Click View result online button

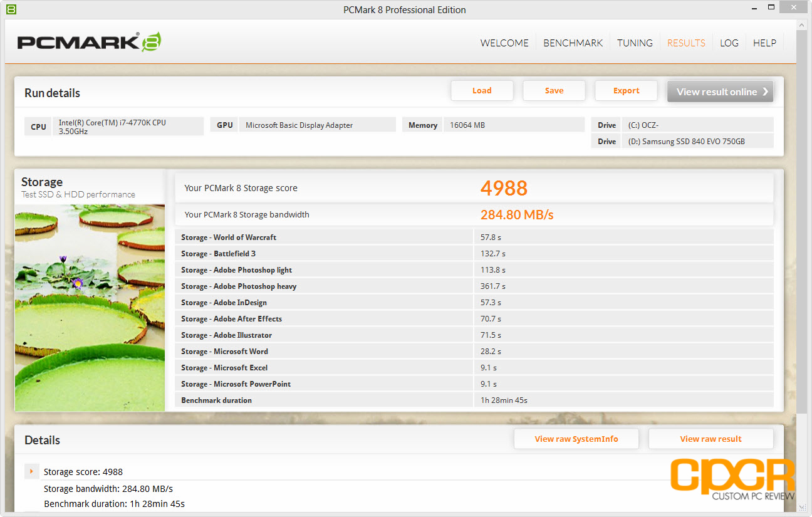720,91
